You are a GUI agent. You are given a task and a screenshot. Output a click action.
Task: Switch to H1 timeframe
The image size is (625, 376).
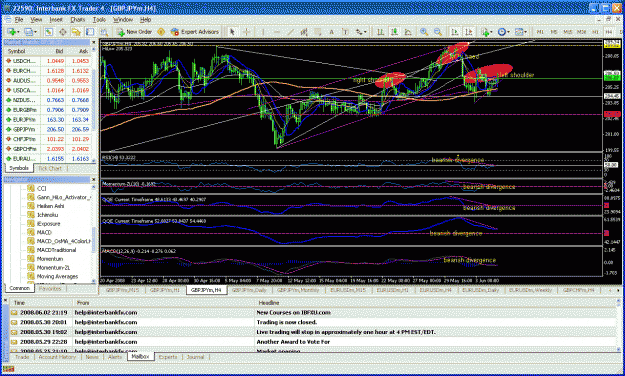(595, 32)
